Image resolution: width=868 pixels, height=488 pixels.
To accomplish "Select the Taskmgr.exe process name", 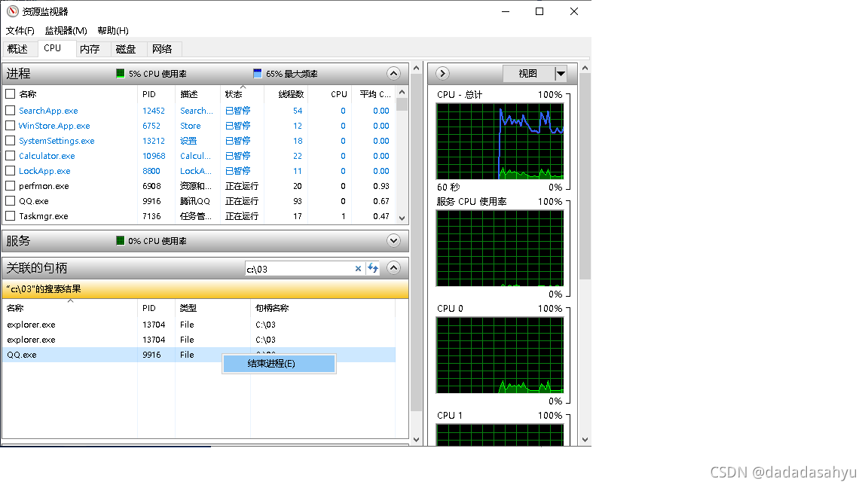I will (x=43, y=216).
